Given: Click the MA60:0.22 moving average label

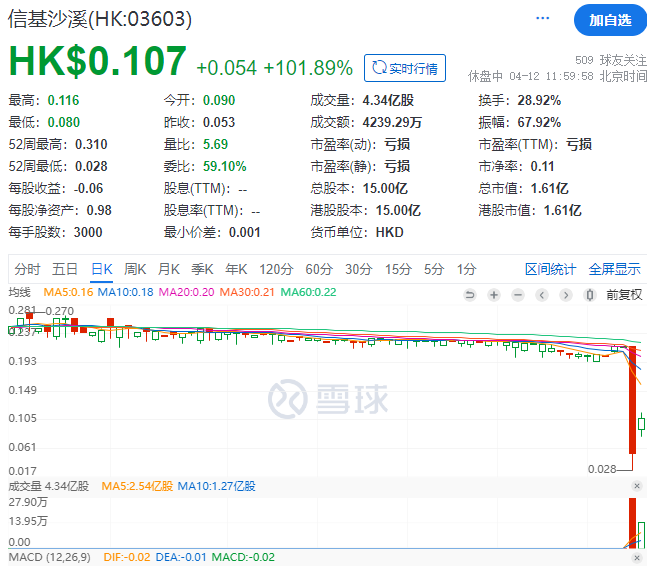Looking at the screenshot, I should point(308,292).
